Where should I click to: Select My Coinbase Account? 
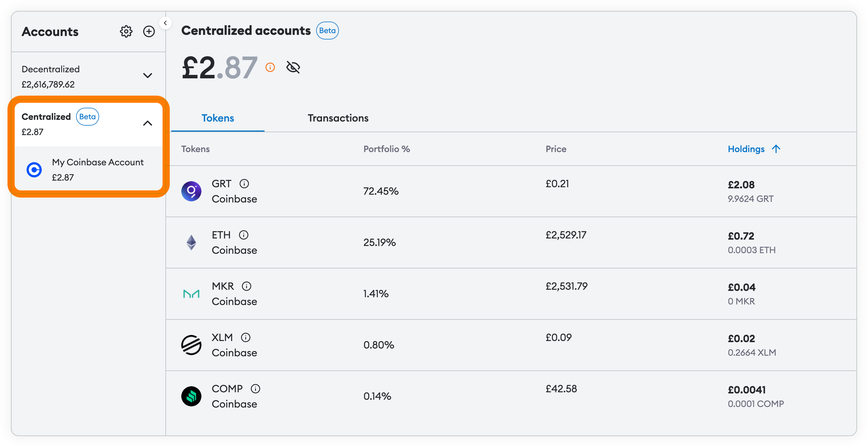[x=89, y=169]
